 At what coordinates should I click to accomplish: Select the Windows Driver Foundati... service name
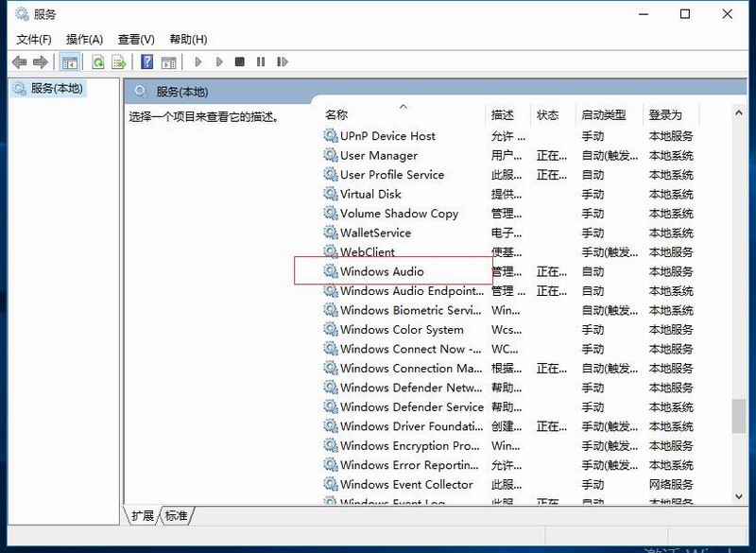(x=411, y=426)
